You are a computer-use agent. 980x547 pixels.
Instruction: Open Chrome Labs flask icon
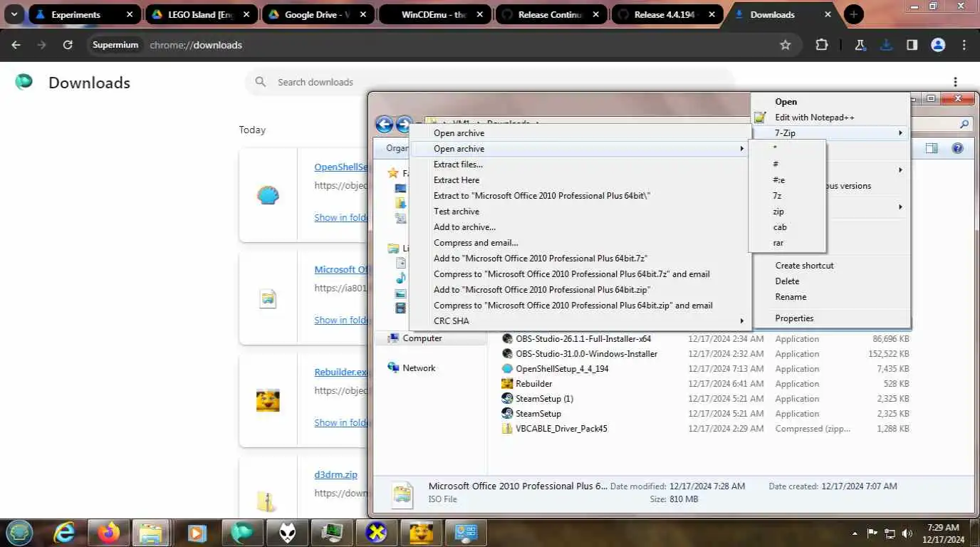point(860,45)
